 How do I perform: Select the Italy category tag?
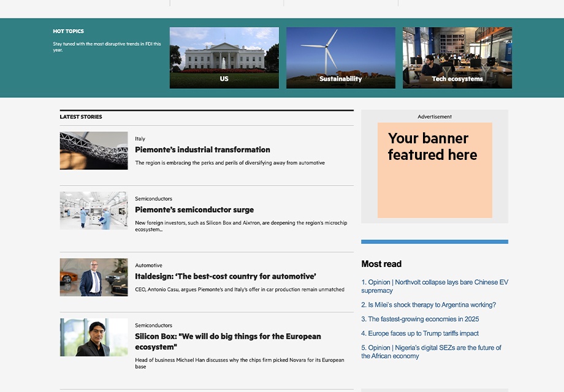pos(139,138)
